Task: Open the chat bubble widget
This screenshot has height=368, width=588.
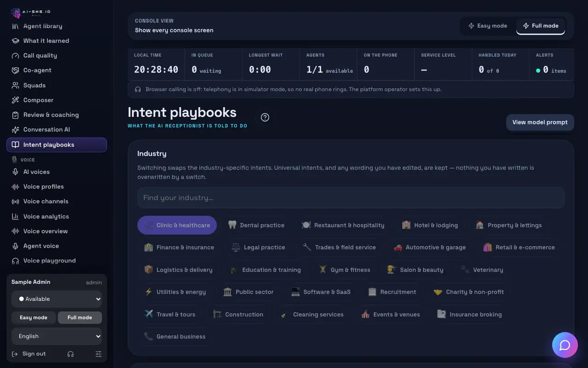Action: (x=565, y=345)
